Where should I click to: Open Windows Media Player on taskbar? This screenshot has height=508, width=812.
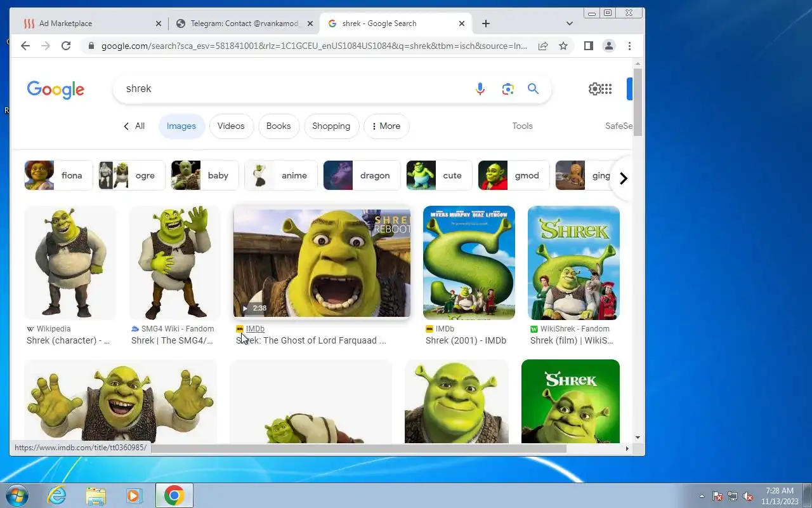point(134,495)
